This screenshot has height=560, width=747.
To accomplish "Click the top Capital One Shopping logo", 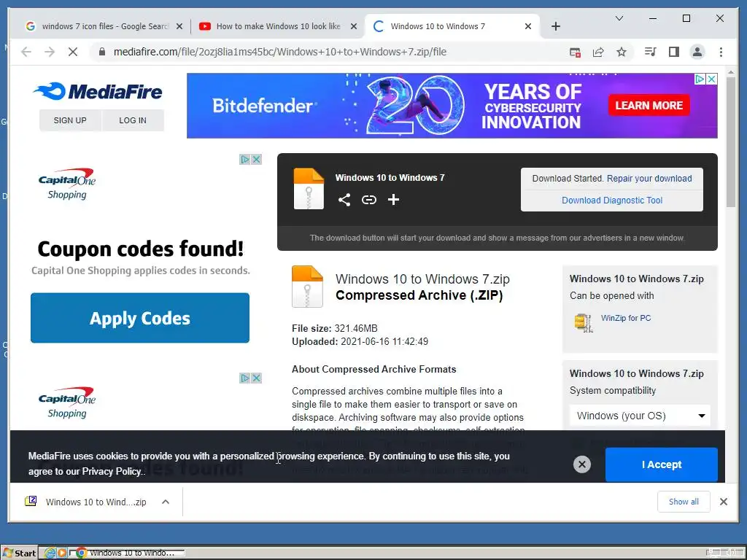I will pyautogui.click(x=67, y=184).
